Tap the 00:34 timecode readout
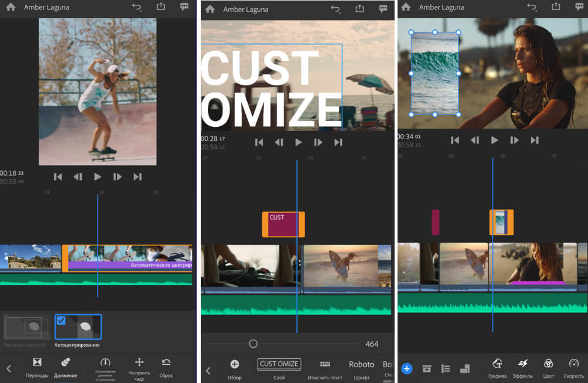The height and width of the screenshot is (383, 588). pyautogui.click(x=409, y=136)
